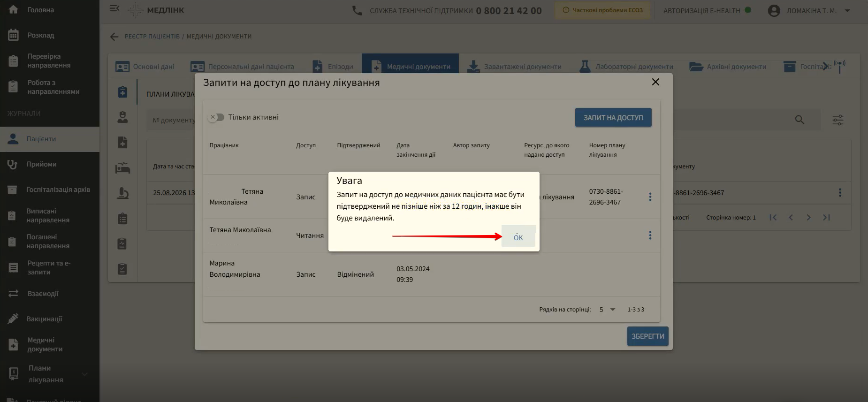The height and width of the screenshot is (402, 868).
Task: Open filter settings sliders icon
Action: pyautogui.click(x=838, y=120)
